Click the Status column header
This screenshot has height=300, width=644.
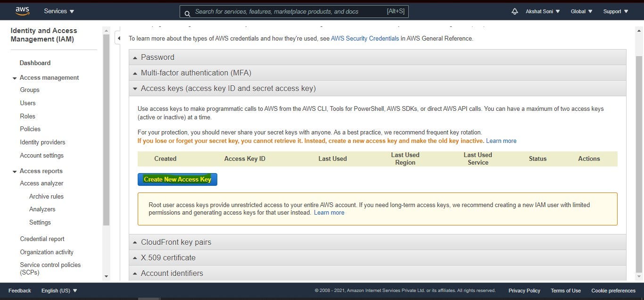[x=537, y=158]
